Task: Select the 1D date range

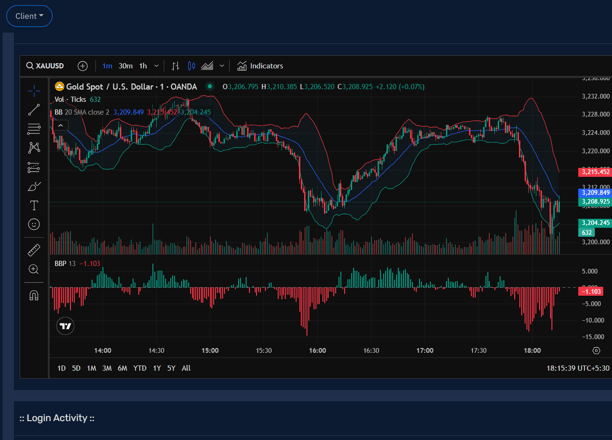Action: point(62,368)
